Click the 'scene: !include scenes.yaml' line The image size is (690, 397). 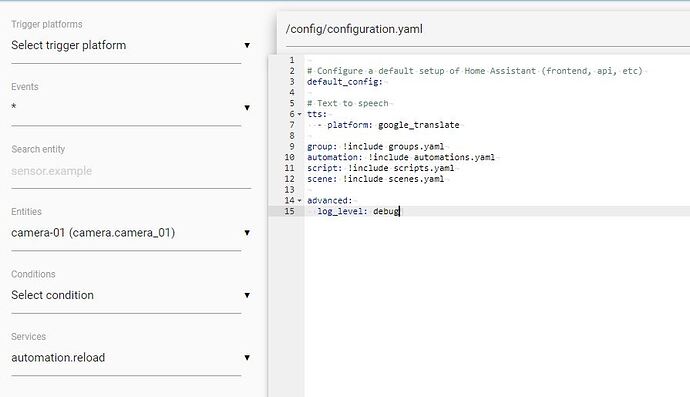[375, 179]
